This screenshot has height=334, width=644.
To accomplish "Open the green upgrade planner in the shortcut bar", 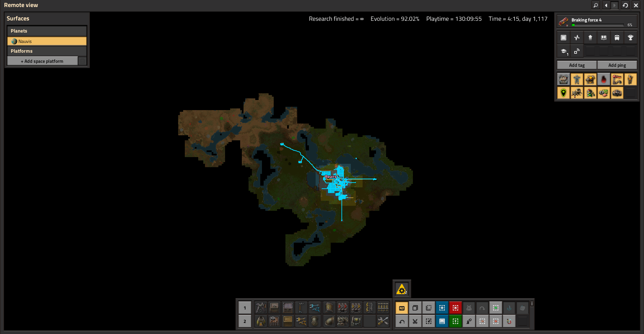I will pos(455,321).
